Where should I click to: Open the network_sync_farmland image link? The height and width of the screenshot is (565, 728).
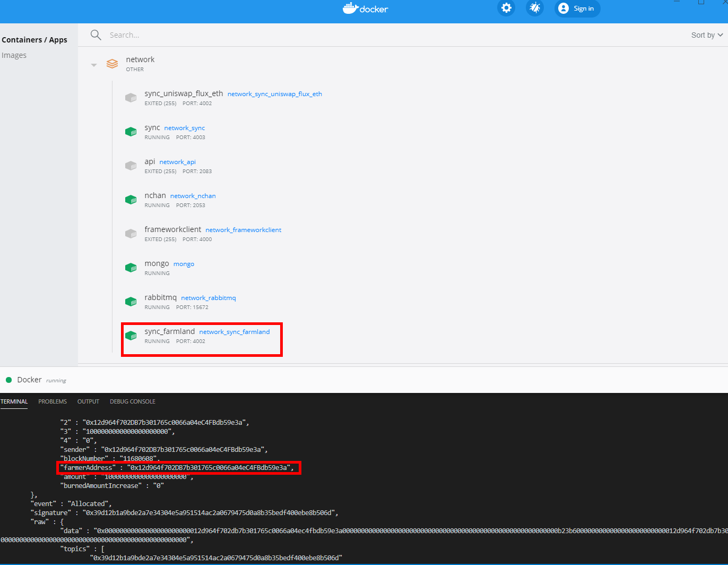235,332
